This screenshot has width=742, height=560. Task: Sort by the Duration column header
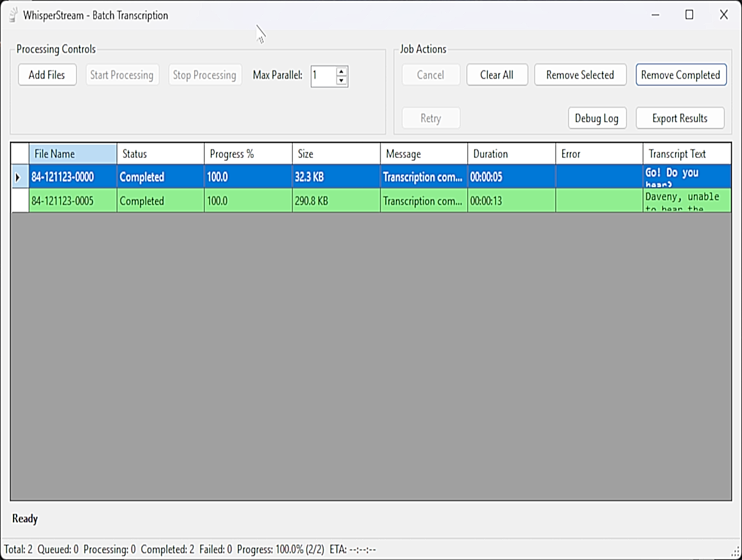click(510, 153)
